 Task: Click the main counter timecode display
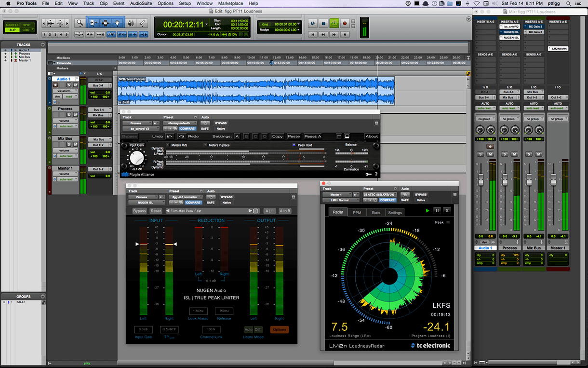click(x=183, y=24)
